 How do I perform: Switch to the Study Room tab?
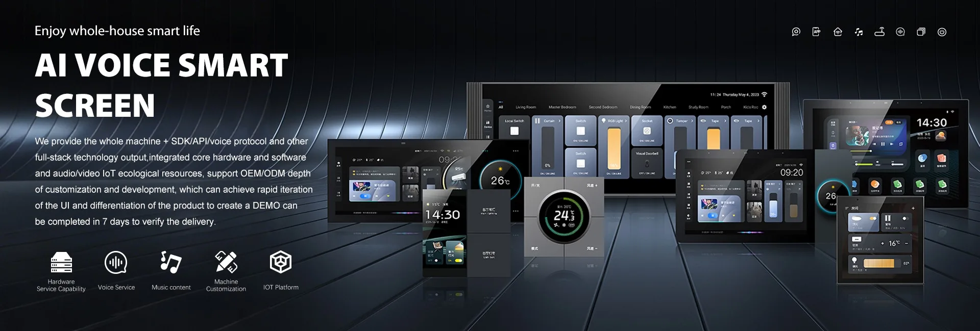pos(698,107)
